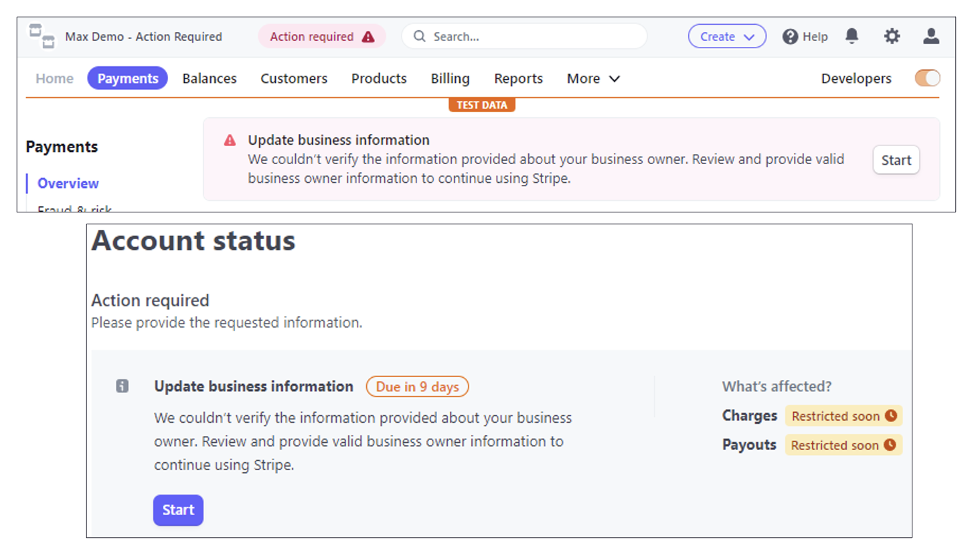
Task: Toggle the test data mode switch
Action: [927, 78]
